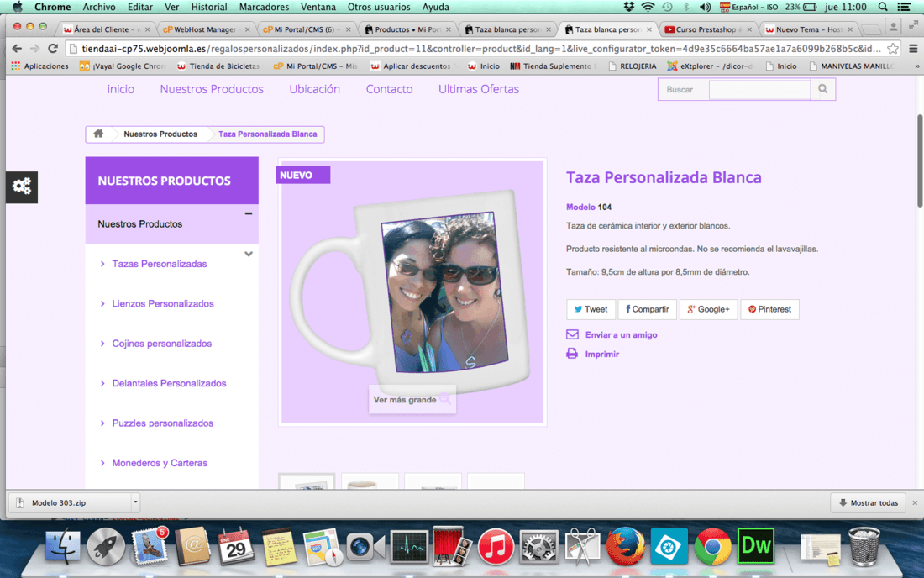Bookmark this page with the star icon
This screenshot has width=924, height=578.
tap(893, 49)
